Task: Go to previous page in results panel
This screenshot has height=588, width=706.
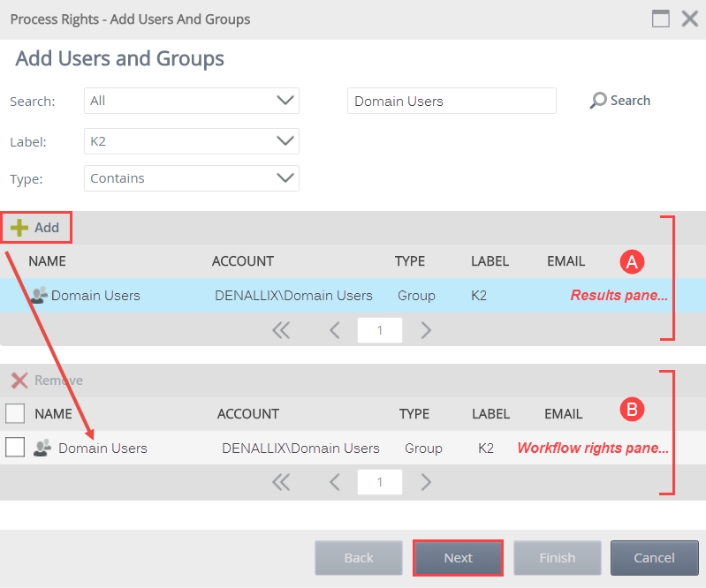Action: 335,331
